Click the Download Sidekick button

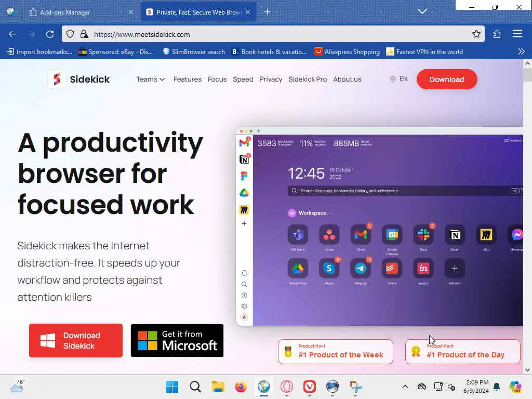pyautogui.click(x=76, y=340)
